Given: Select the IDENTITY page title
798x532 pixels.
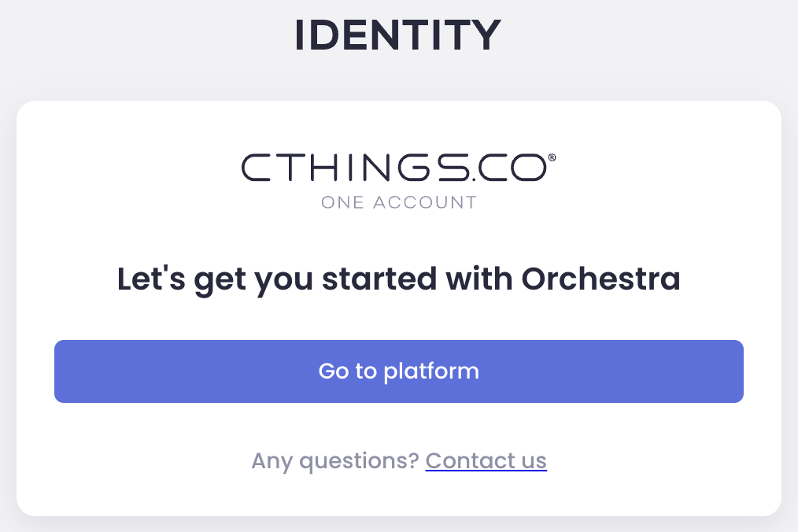Looking at the screenshot, I should coord(398,35).
